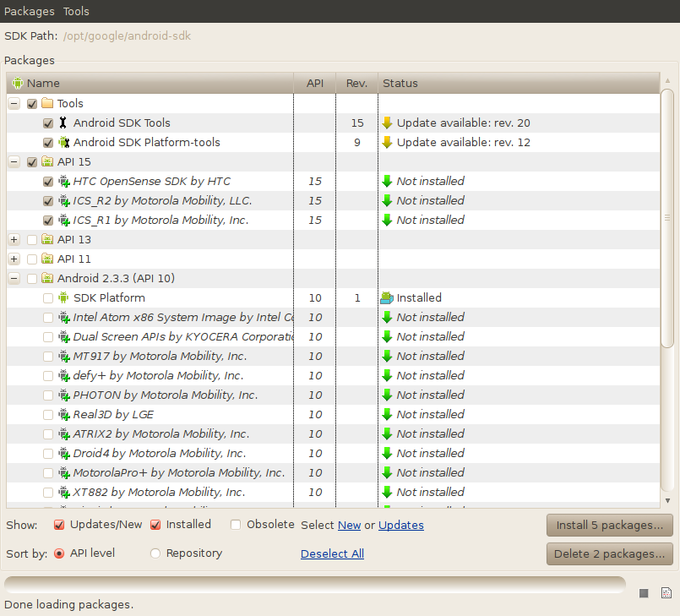Open the Tools menu
The image size is (680, 616).
[76, 11]
